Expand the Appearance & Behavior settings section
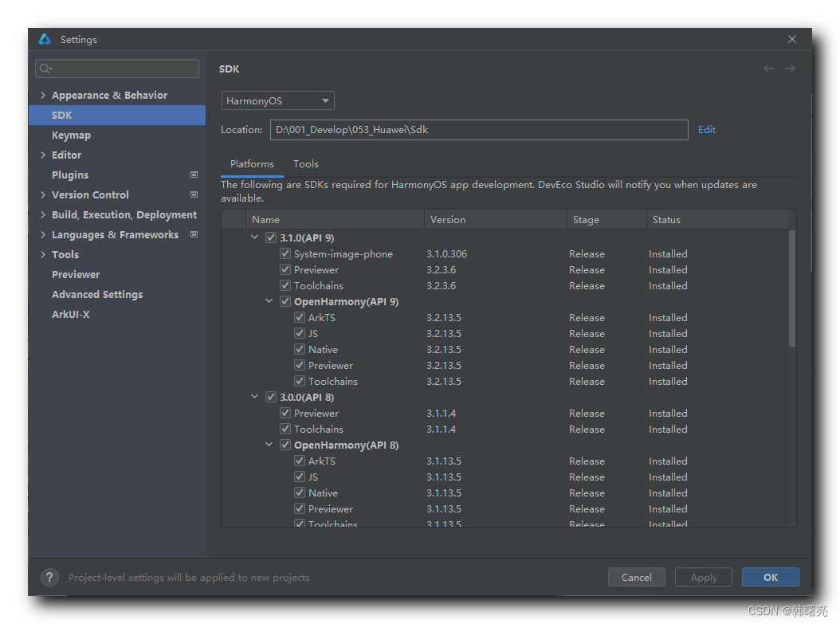The width and height of the screenshot is (840, 624). point(43,96)
